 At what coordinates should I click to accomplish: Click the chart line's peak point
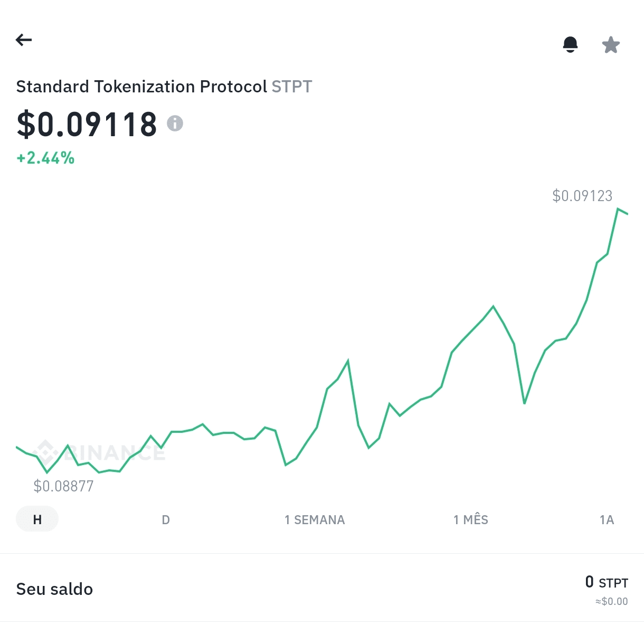click(617, 209)
